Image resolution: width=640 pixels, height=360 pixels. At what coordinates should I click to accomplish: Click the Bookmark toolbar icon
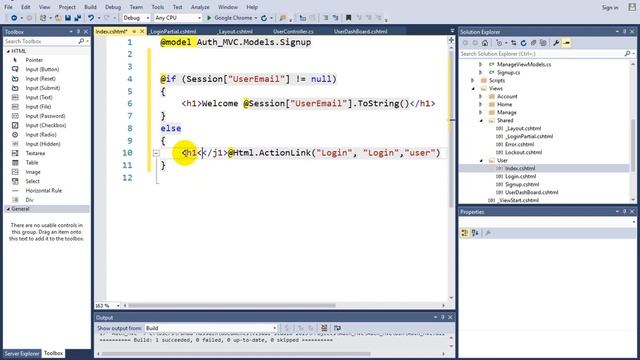click(348, 18)
